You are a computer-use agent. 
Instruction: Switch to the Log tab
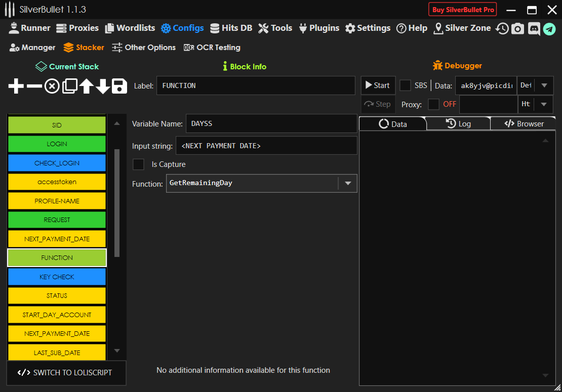(458, 123)
